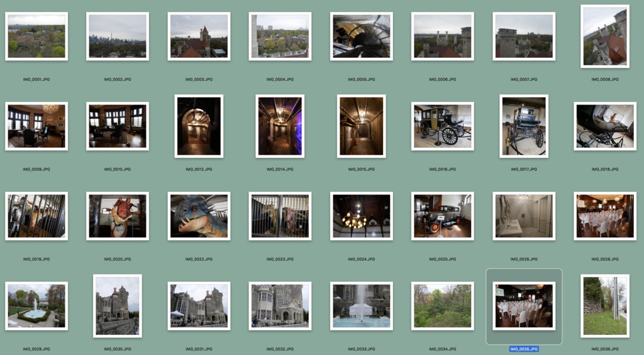
Task: Click the IMG_0016.JPG label
Action: pyautogui.click(x=442, y=169)
